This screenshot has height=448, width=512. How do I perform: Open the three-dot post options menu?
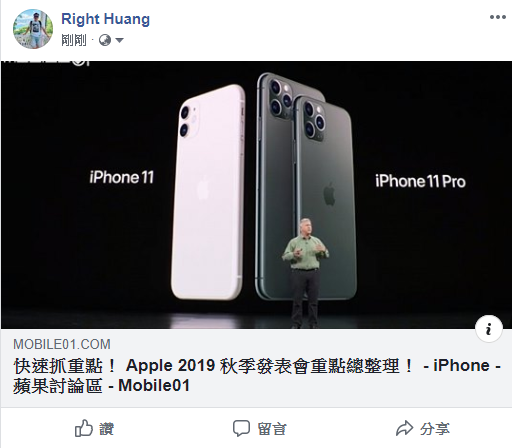(x=498, y=17)
